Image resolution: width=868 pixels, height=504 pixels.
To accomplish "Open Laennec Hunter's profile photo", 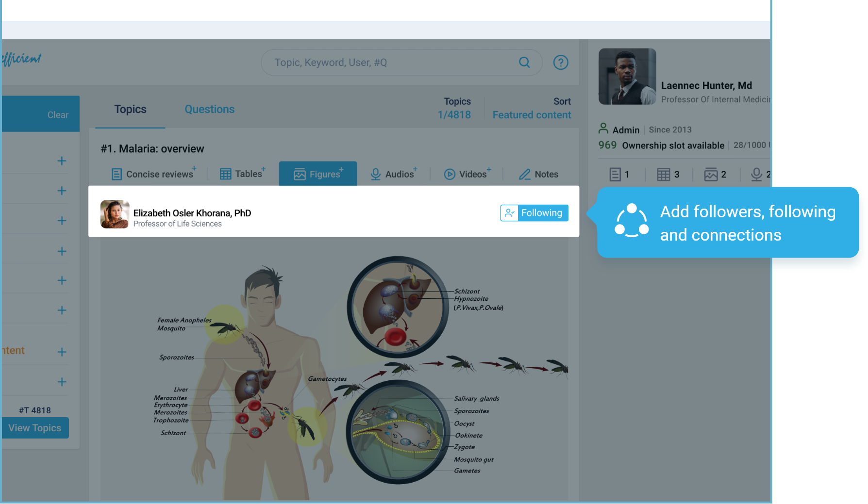I will (x=627, y=77).
